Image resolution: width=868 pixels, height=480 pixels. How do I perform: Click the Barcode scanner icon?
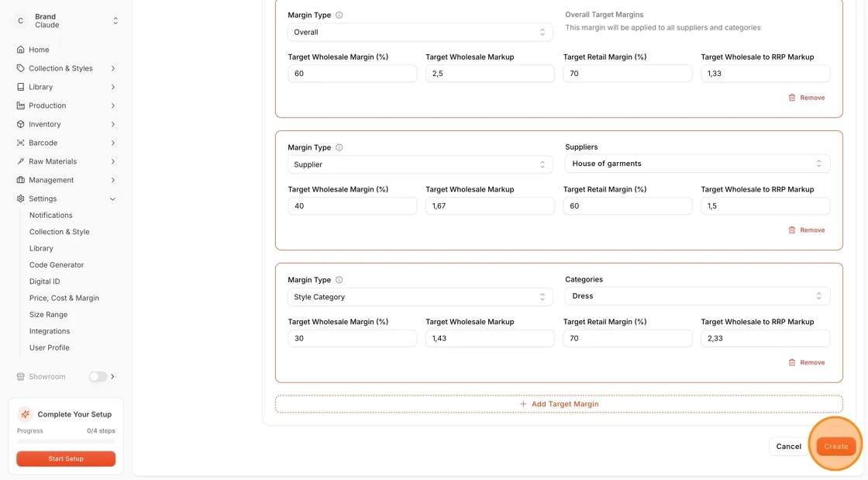[20, 143]
